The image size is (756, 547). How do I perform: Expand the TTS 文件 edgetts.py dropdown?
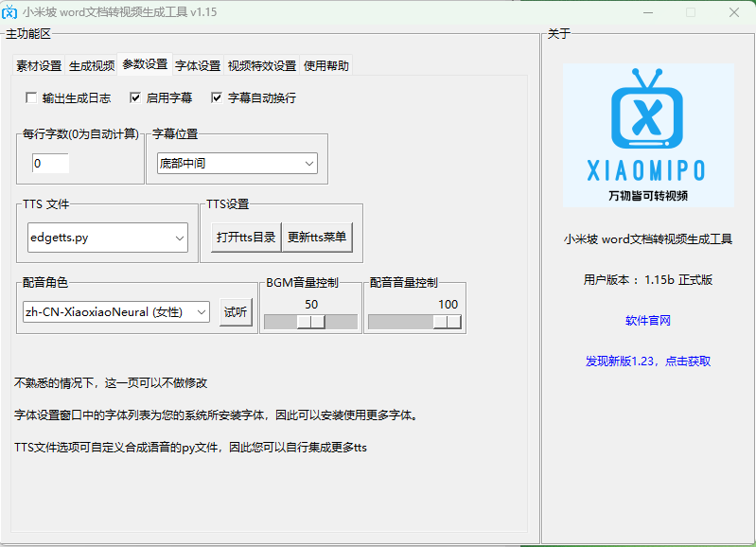coord(107,238)
